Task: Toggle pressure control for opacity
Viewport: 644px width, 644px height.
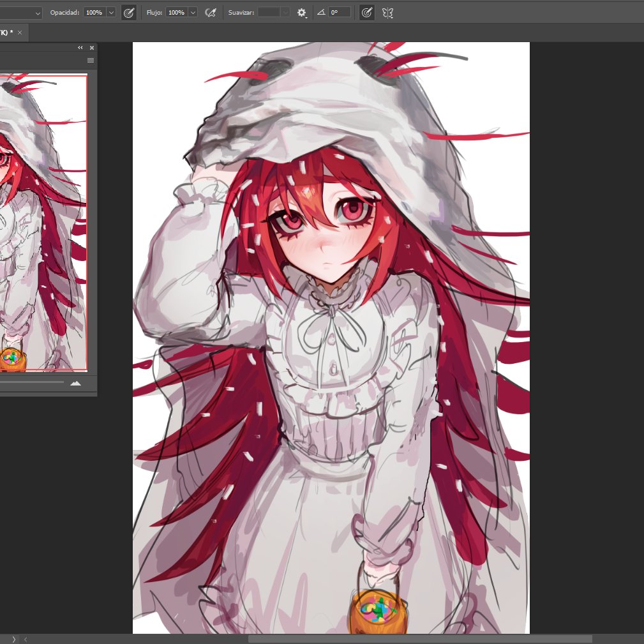Action: [x=129, y=13]
